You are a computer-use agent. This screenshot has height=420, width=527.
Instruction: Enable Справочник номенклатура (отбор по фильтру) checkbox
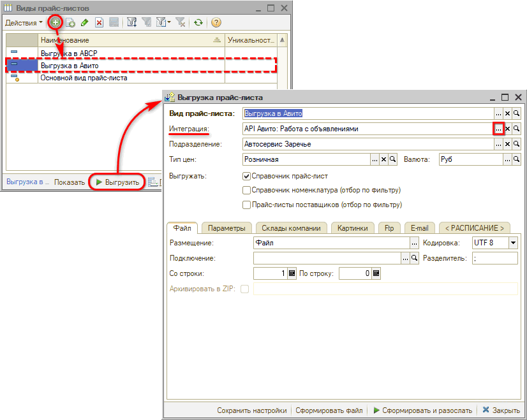pos(247,190)
